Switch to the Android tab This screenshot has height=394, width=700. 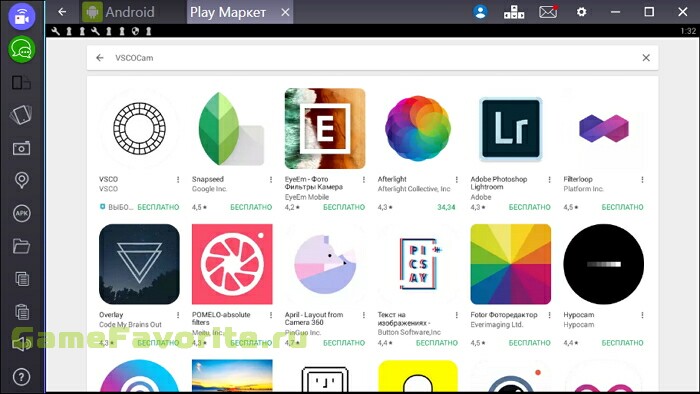(x=119, y=12)
